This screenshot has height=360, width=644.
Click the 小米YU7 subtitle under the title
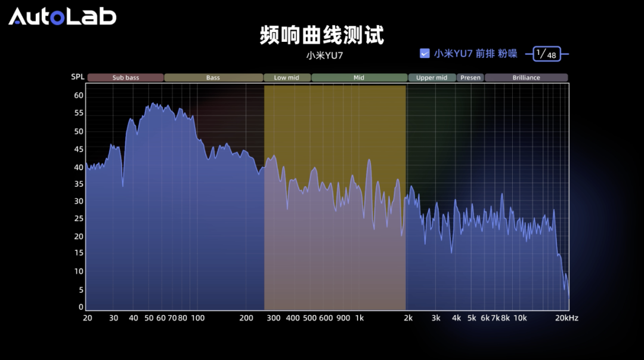point(324,55)
